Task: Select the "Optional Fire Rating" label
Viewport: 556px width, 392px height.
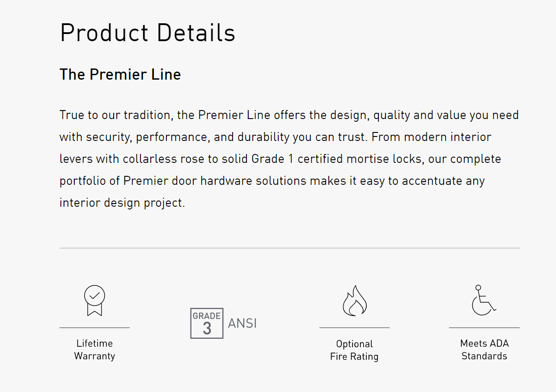Action: (354, 350)
